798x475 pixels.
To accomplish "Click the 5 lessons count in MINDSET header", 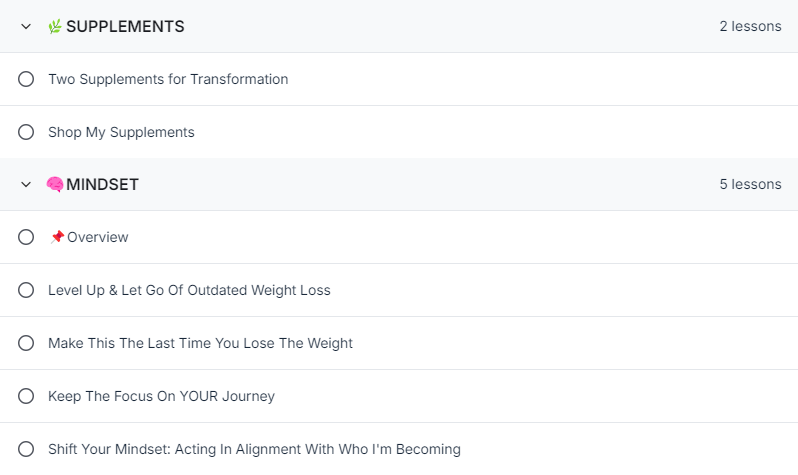I will point(750,184).
